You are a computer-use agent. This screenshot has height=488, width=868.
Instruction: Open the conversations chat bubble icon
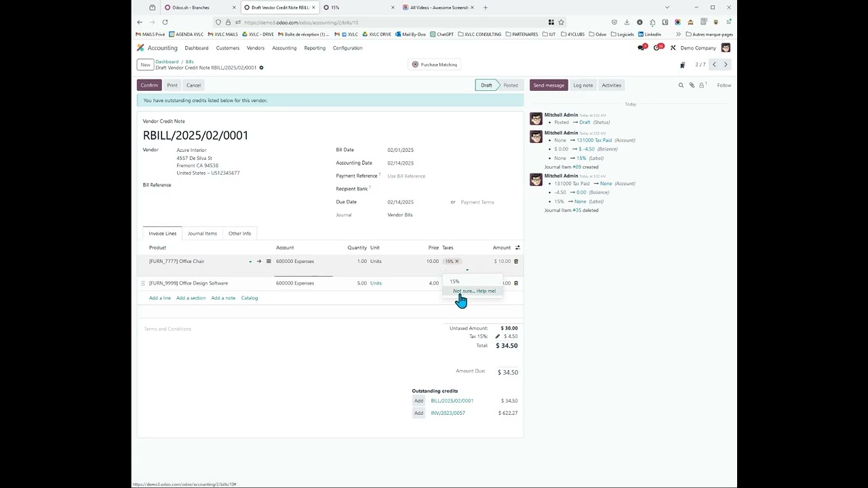pyautogui.click(x=641, y=48)
